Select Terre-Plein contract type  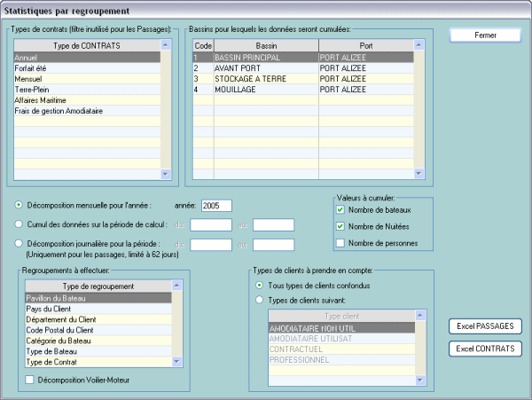(x=87, y=90)
